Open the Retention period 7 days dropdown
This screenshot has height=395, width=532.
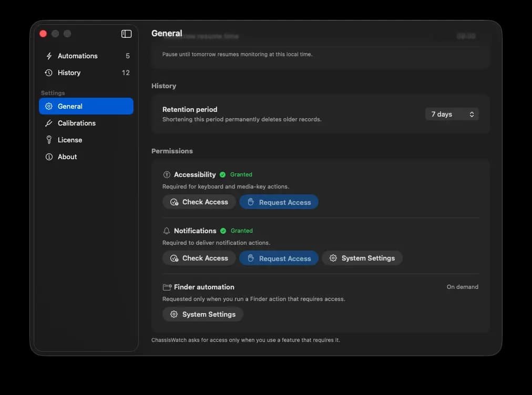pyautogui.click(x=452, y=115)
